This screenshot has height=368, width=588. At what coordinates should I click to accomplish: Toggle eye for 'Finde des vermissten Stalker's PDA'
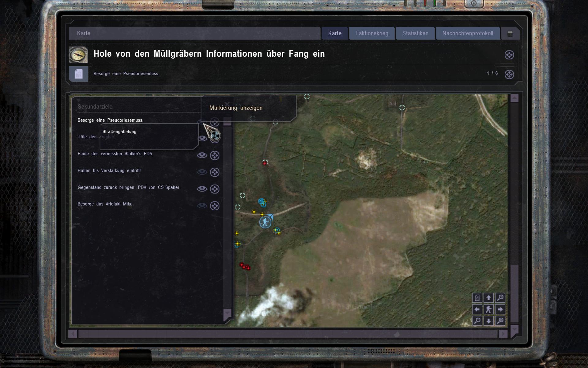point(202,155)
